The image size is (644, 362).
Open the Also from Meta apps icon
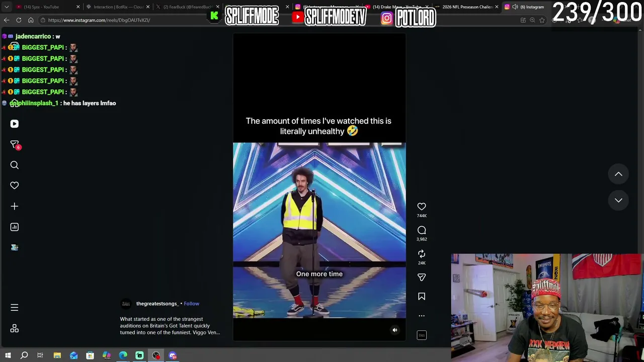14,328
